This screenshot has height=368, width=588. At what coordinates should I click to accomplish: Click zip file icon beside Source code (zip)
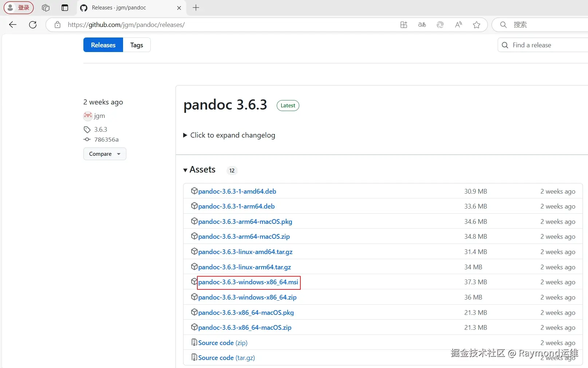(194, 342)
